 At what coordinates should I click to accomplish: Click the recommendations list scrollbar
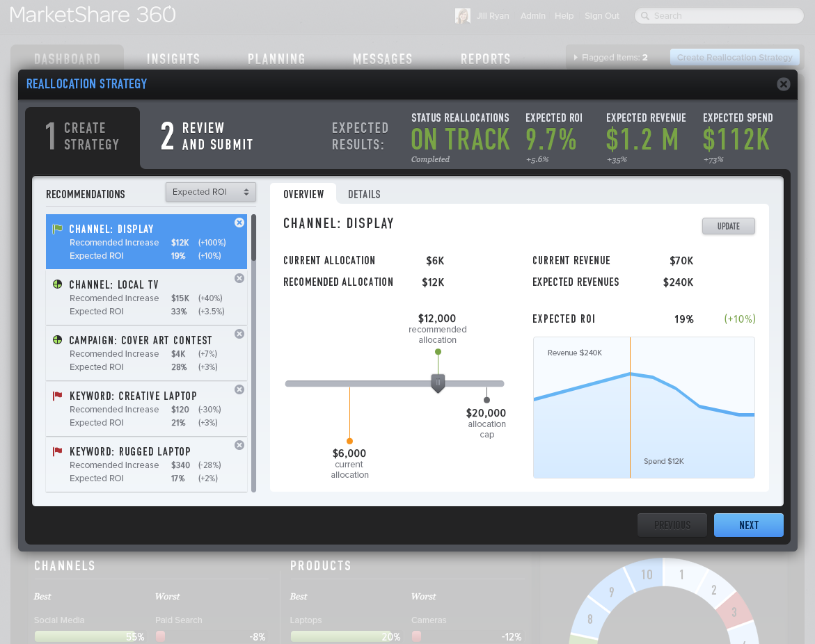253,238
